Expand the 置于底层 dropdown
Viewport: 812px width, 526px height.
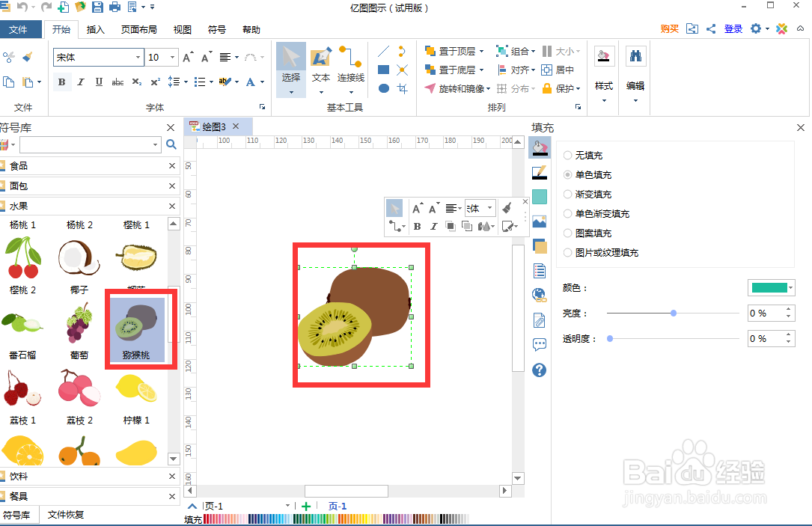pyautogui.click(x=482, y=70)
